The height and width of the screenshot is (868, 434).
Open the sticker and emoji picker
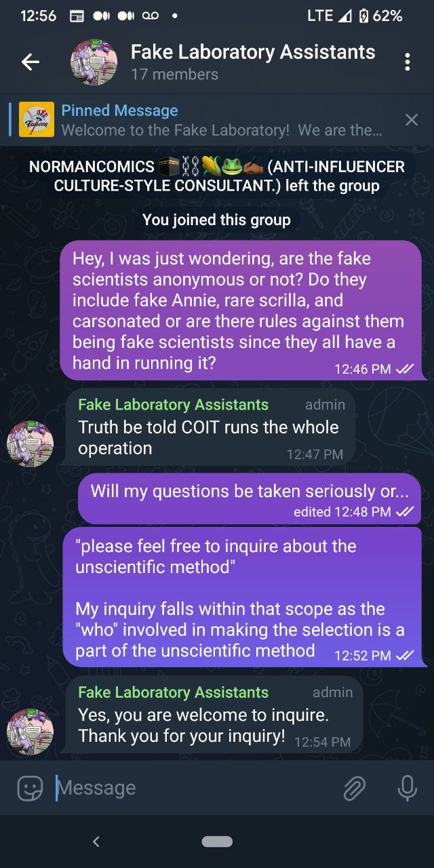pyautogui.click(x=29, y=788)
